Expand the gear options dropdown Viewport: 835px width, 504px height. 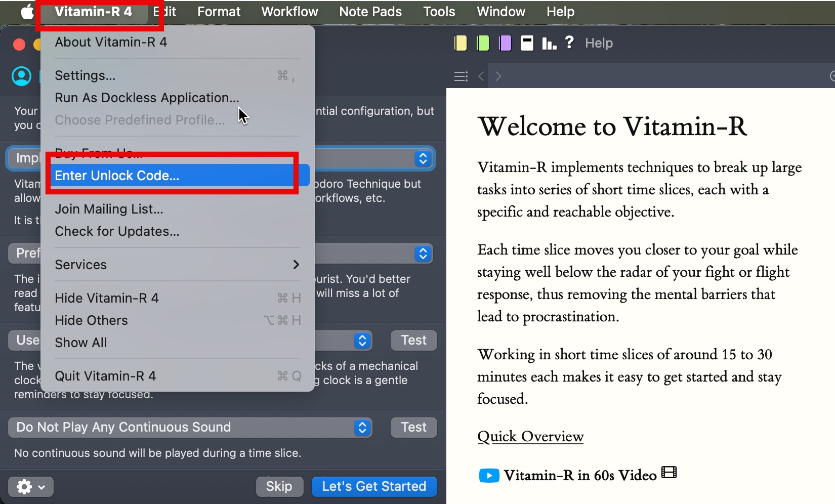[x=30, y=487]
